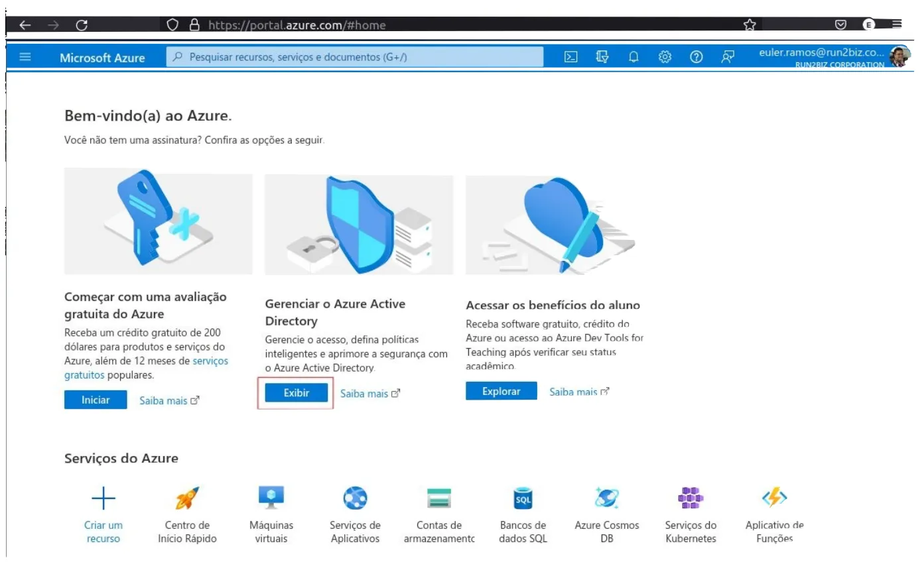Open Contas de armazenamento icon

click(x=438, y=498)
